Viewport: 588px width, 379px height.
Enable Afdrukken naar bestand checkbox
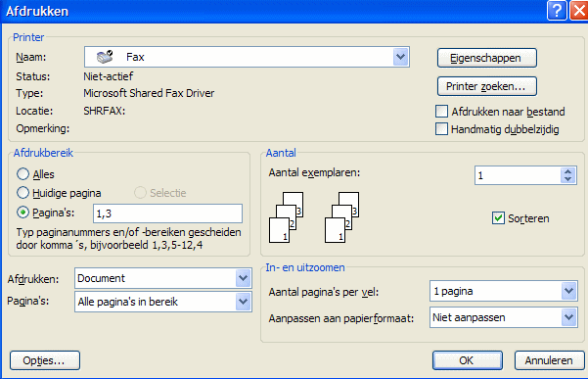[441, 112]
